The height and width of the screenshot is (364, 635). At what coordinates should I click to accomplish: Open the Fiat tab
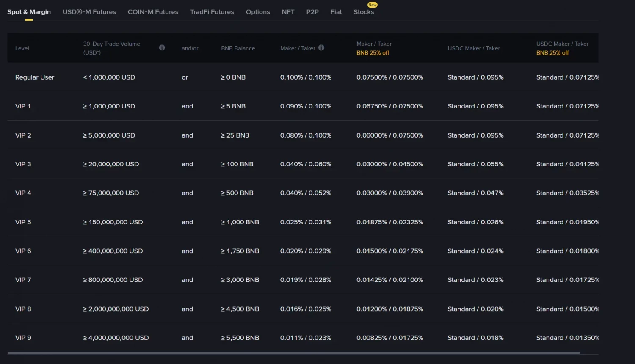(336, 12)
